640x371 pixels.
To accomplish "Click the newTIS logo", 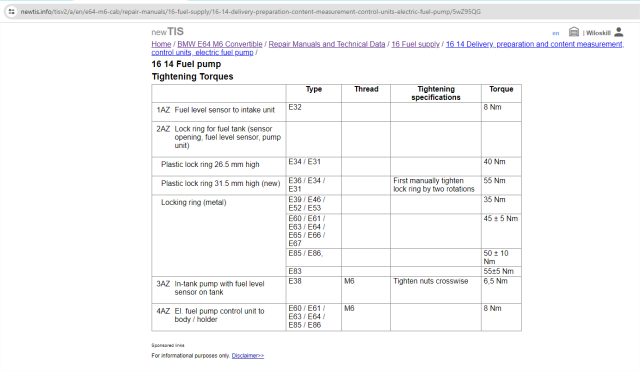I will coord(167,32).
